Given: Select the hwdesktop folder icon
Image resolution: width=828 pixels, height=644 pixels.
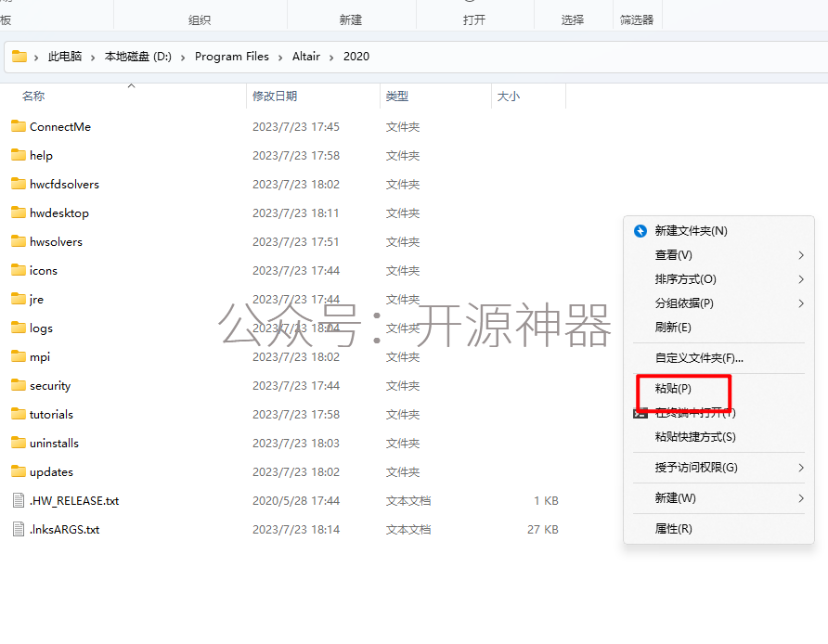Looking at the screenshot, I should tap(19, 213).
